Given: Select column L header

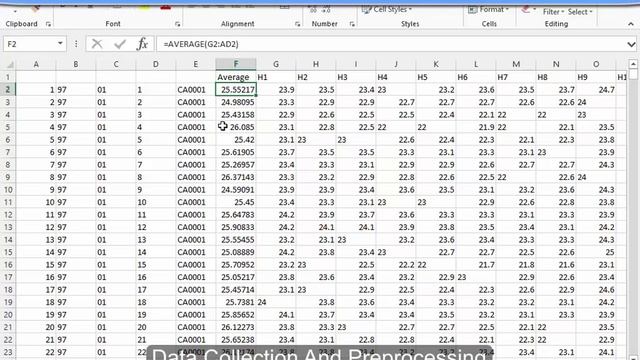Looking at the screenshot, I should click(476, 64).
